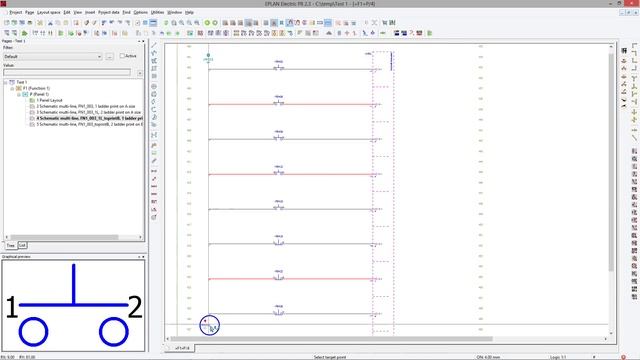Open the Options menu
Screen dimensions: 640x360
pos(140,12)
